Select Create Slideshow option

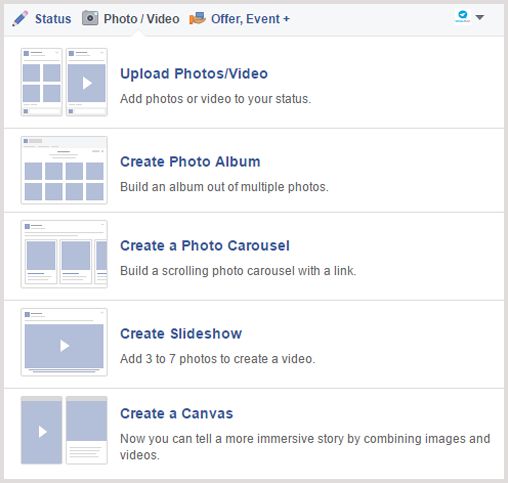click(x=181, y=334)
